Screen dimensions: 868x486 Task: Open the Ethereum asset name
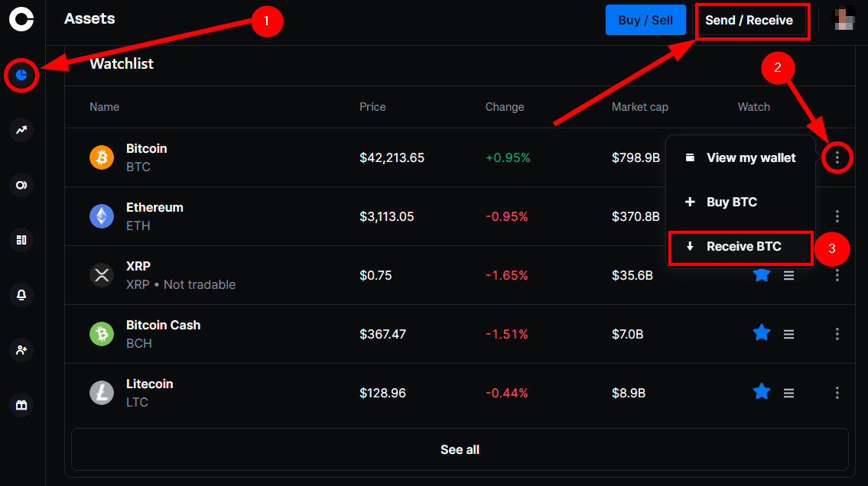[x=154, y=207]
